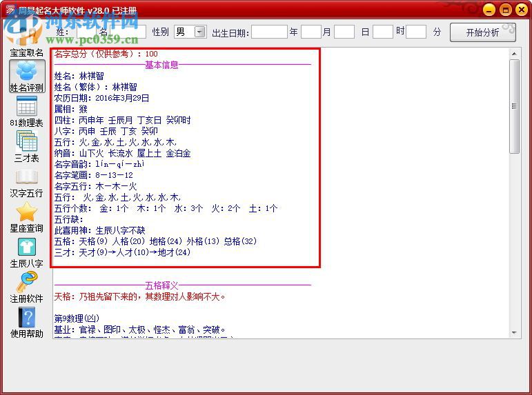
Task: Click the 名字笔画 8-13-12 line
Action: 94,175
